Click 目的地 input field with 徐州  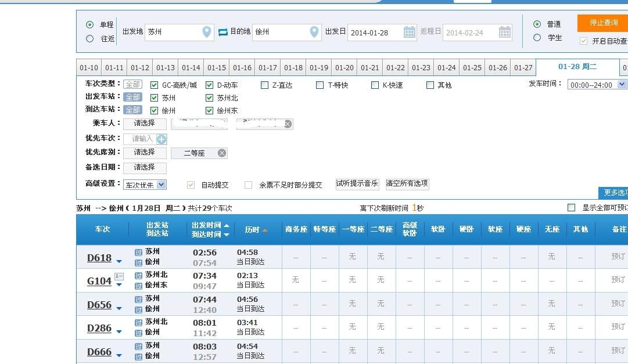click(287, 32)
